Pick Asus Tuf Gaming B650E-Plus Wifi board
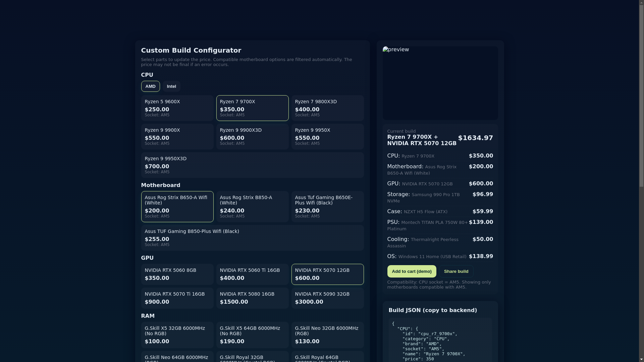 point(327,207)
